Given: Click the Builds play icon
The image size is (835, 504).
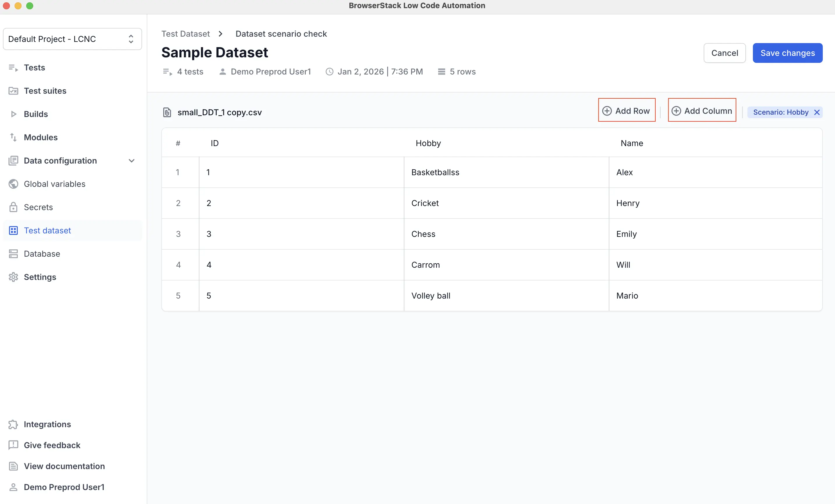Looking at the screenshot, I should [x=14, y=114].
